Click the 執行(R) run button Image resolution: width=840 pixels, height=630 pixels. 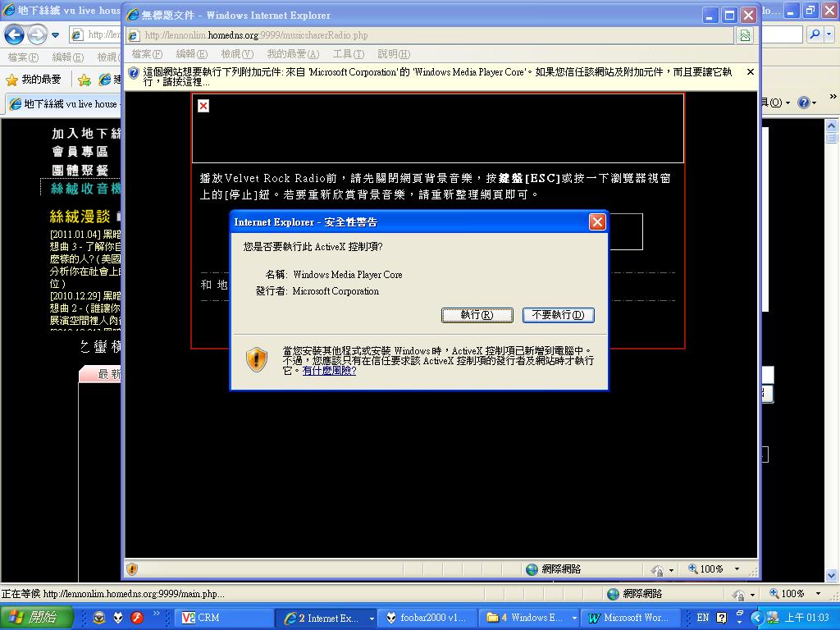[x=477, y=315]
